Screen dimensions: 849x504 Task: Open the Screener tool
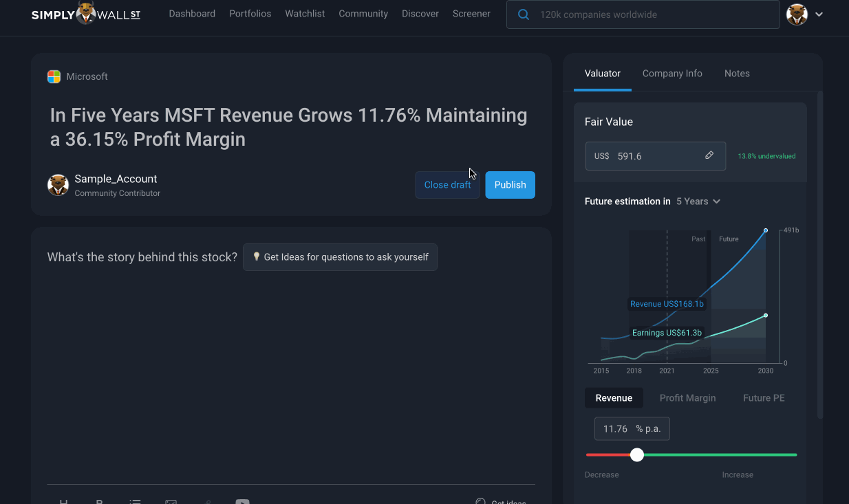(x=471, y=14)
